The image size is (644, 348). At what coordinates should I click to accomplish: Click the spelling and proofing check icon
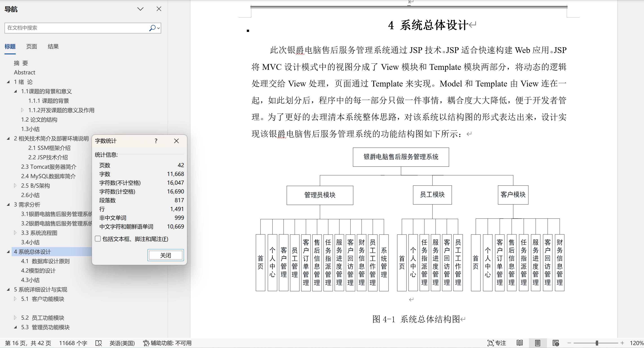tap(98, 343)
